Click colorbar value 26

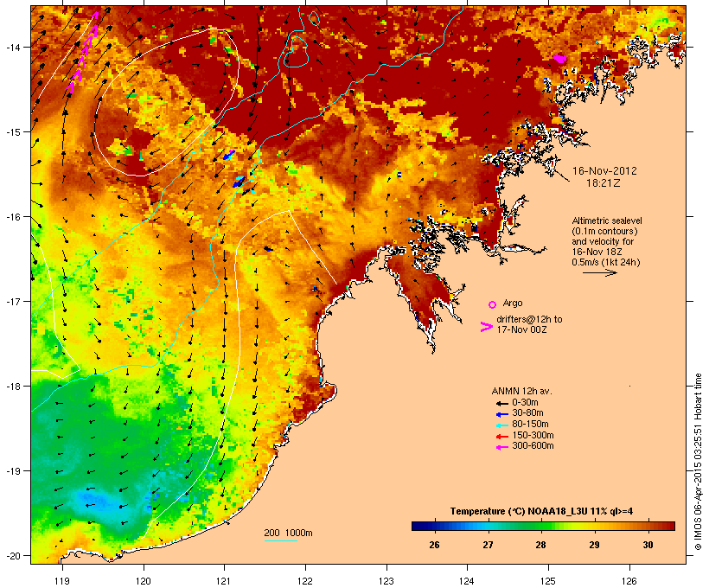(434, 545)
